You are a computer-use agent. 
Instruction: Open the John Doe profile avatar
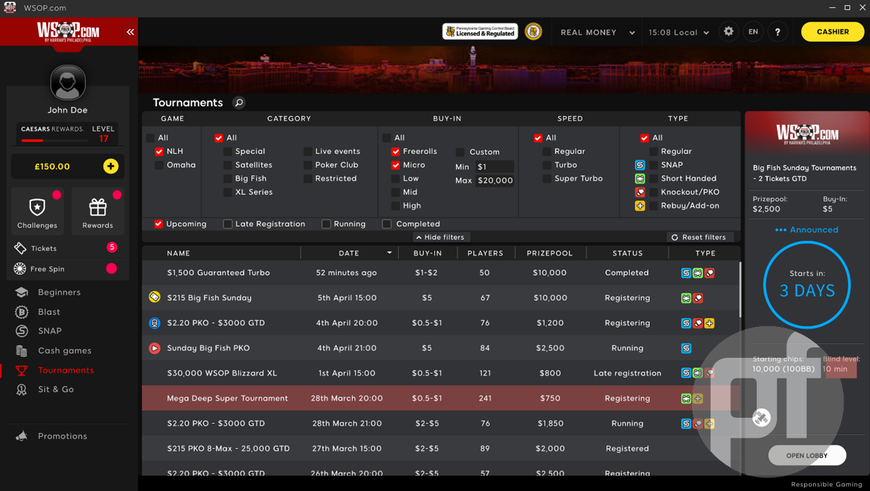click(x=68, y=83)
